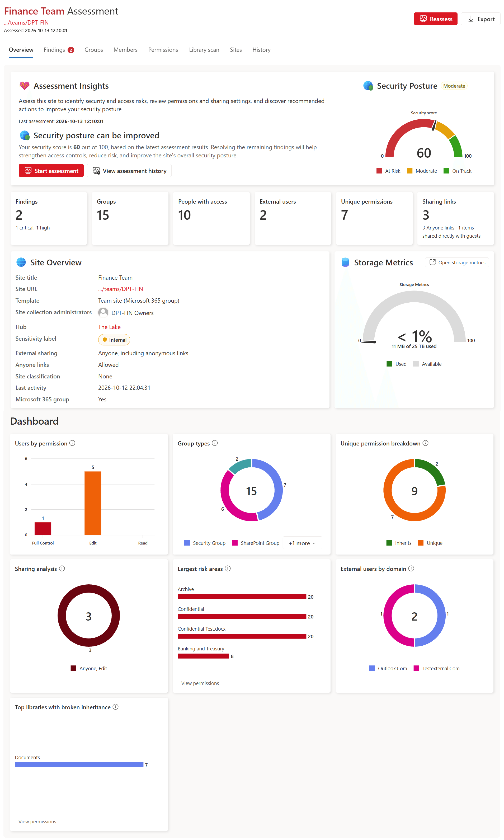This screenshot has height=840, width=504.
Task: Select the History tab
Action: (x=261, y=50)
